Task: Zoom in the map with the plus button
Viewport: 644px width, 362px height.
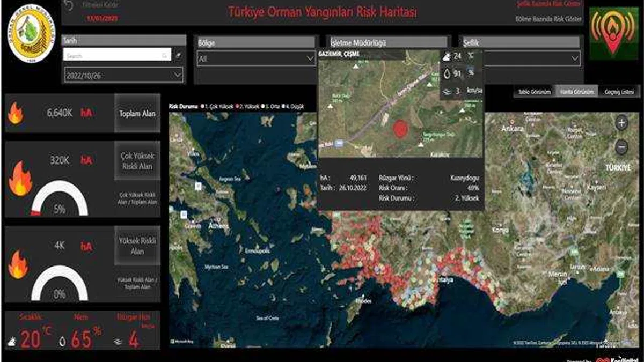Action: pyautogui.click(x=621, y=123)
